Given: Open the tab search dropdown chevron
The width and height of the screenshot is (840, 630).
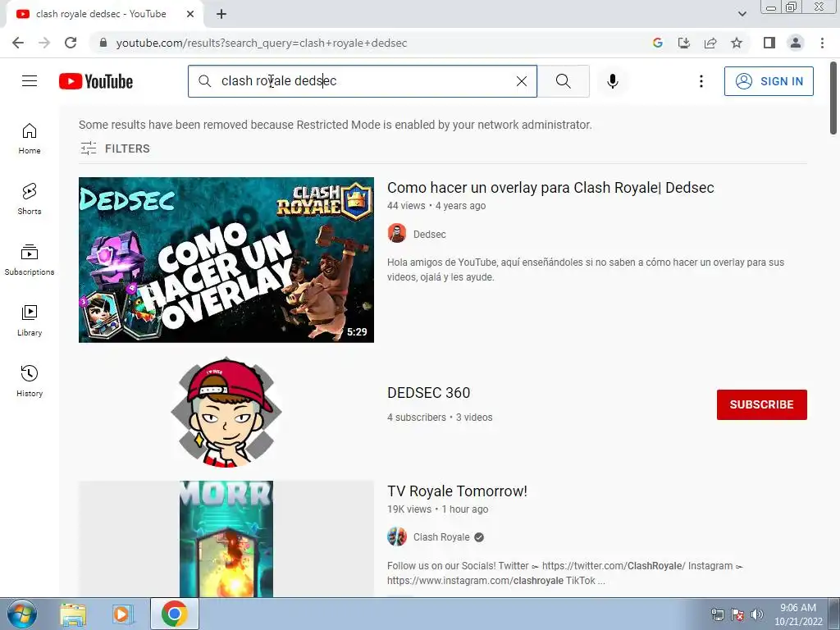Looking at the screenshot, I should (x=742, y=14).
